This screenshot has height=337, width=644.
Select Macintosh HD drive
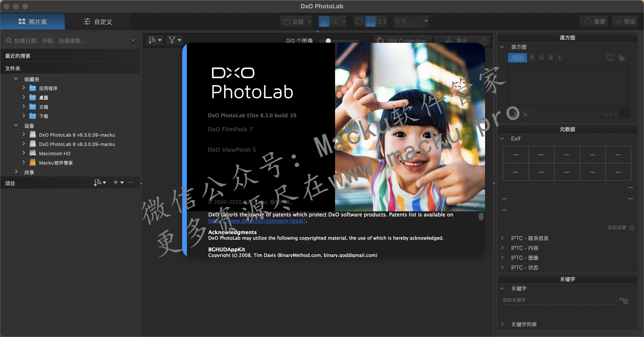[x=55, y=153]
